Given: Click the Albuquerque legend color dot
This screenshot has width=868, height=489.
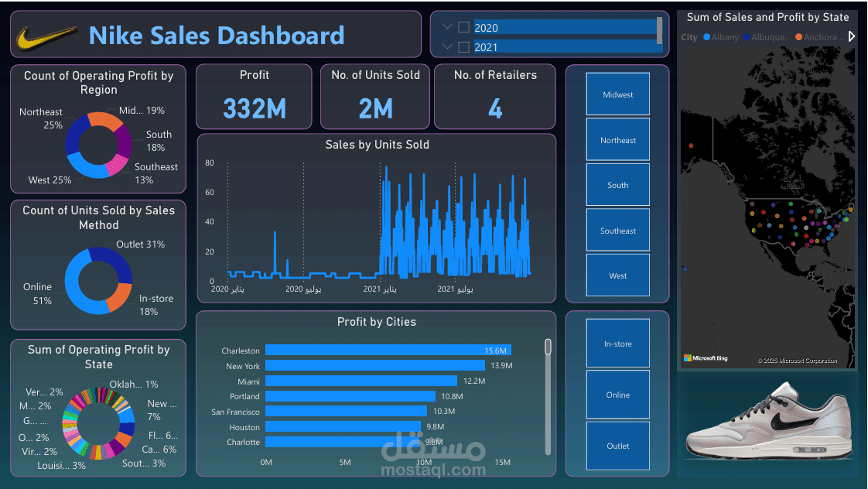Looking at the screenshot, I should pyautogui.click(x=747, y=36).
